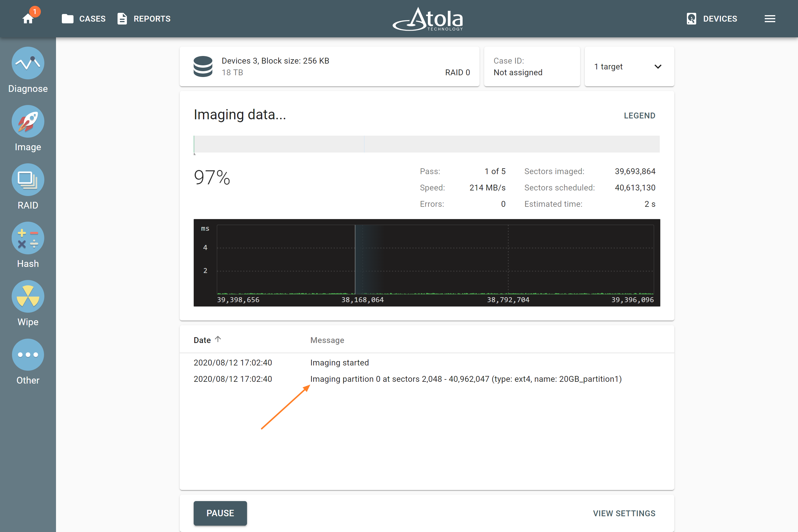Image resolution: width=798 pixels, height=532 pixels.
Task: Click the 18 TB capacity text
Action: click(232, 72)
